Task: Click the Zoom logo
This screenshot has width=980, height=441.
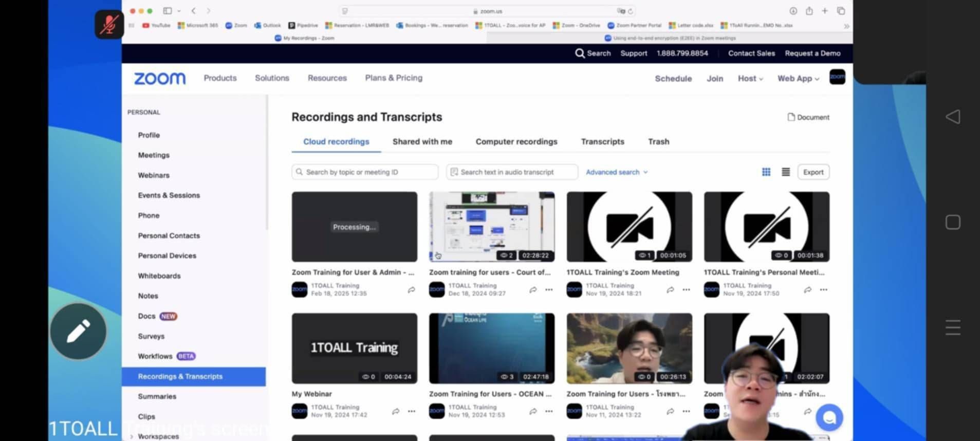Action: 160,78
